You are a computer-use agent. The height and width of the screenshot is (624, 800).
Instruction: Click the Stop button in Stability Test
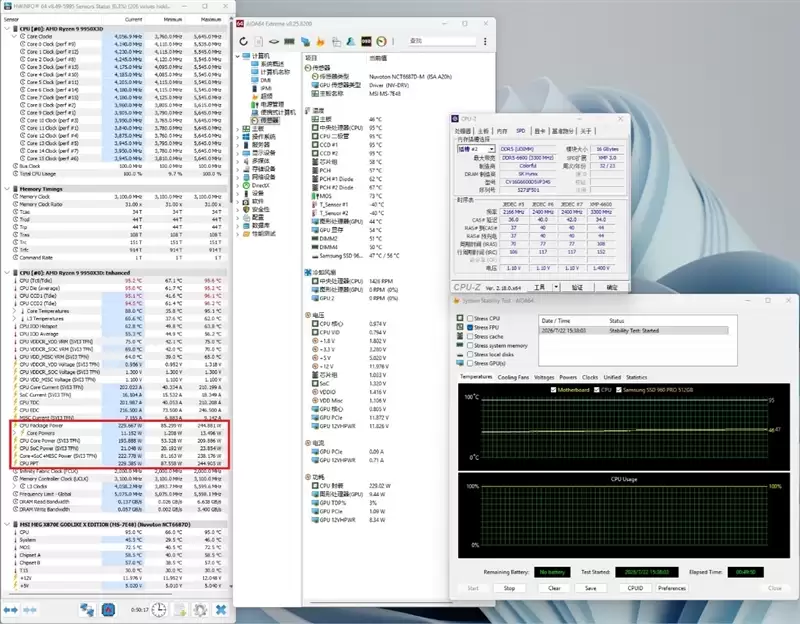click(509, 588)
